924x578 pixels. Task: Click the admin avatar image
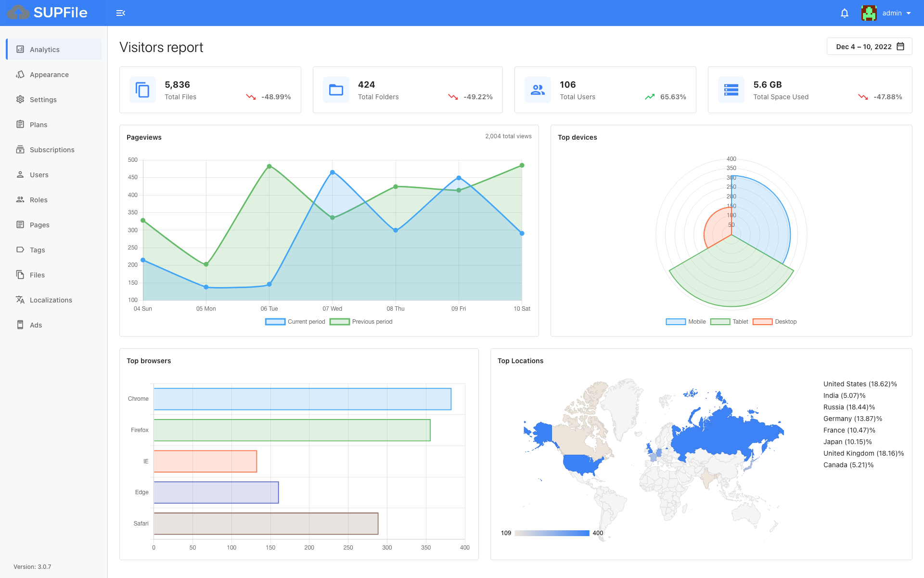pos(869,13)
